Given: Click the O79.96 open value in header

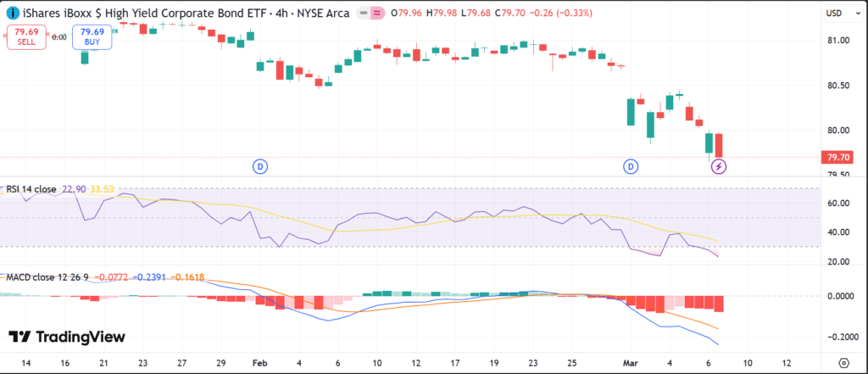Looking at the screenshot, I should point(406,13).
